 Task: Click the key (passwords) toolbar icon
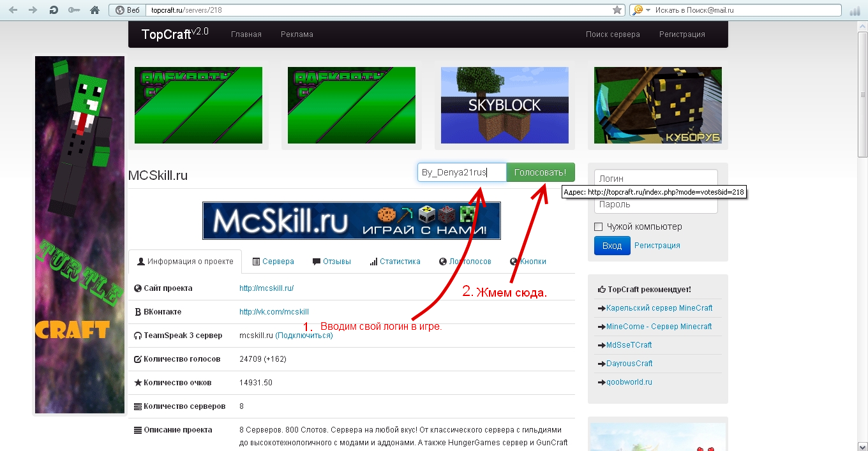coord(74,10)
